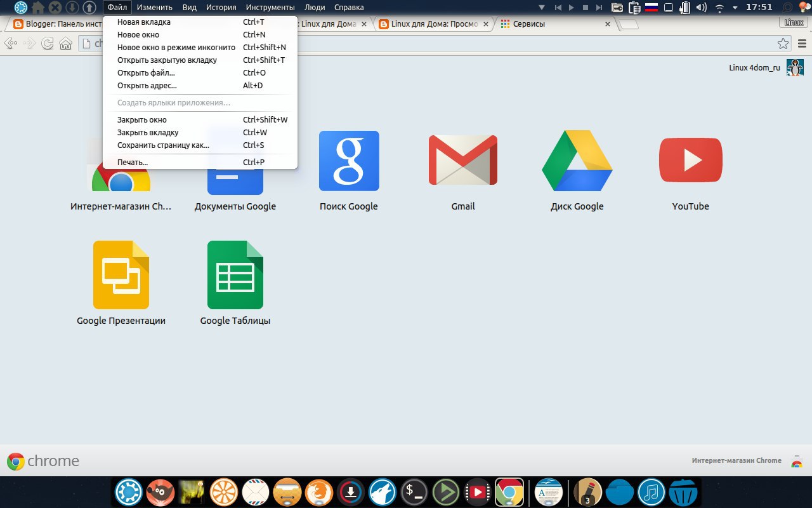
Task: Click the stop button in top panel
Action: coord(586,8)
